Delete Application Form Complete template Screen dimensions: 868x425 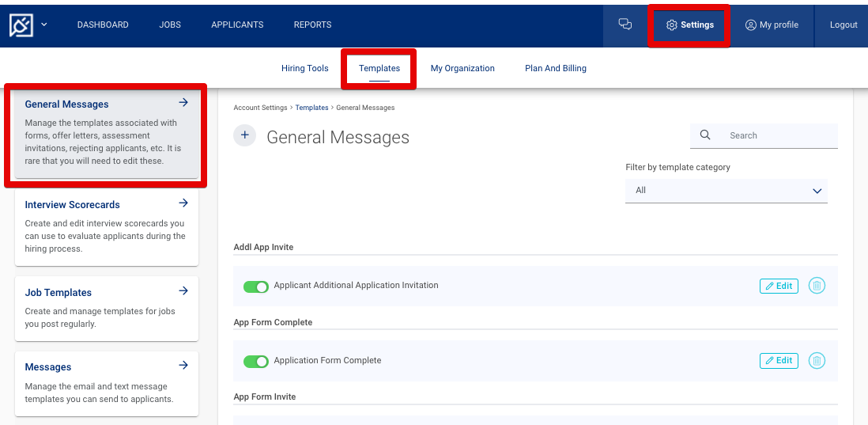point(817,361)
